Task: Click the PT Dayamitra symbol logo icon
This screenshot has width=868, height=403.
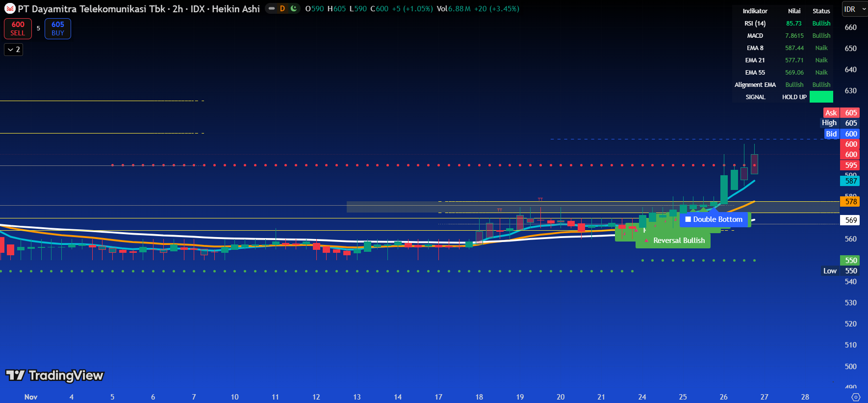Action: coord(10,9)
